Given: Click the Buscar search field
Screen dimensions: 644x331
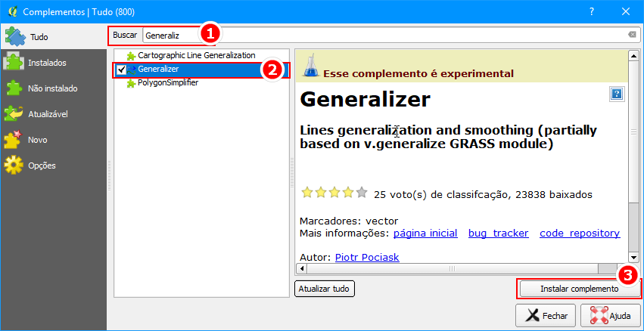Looking at the screenshot, I should pos(391,36).
